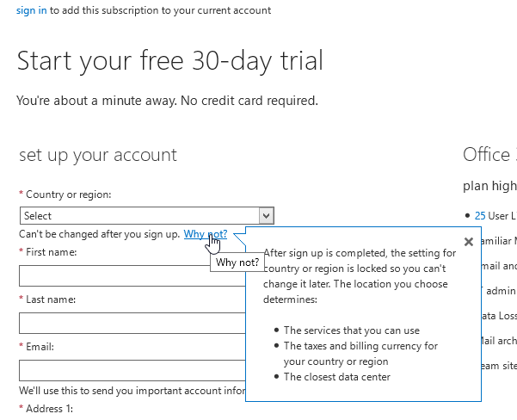The height and width of the screenshot is (420, 517).
Task: Click the "Why not?" link
Action: [x=205, y=234]
